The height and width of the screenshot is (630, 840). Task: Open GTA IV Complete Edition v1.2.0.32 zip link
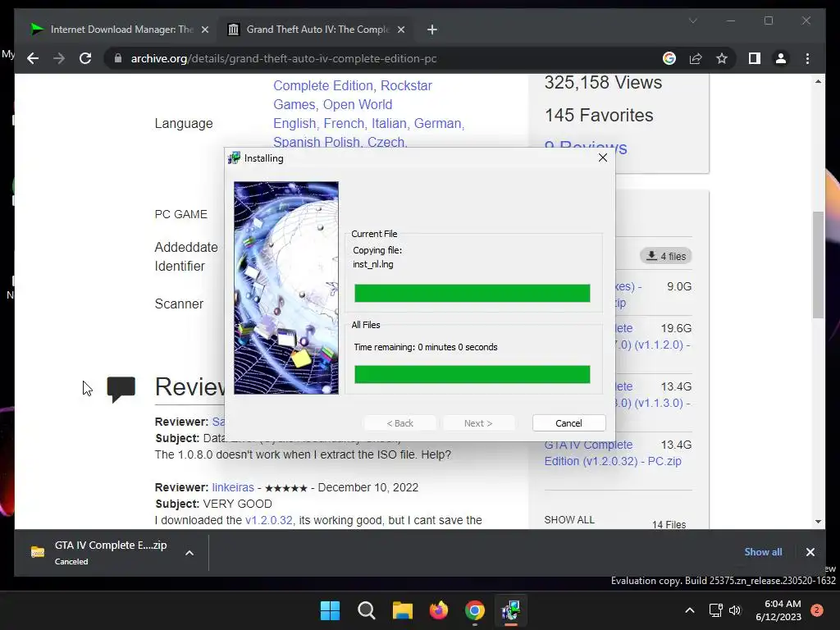click(613, 453)
